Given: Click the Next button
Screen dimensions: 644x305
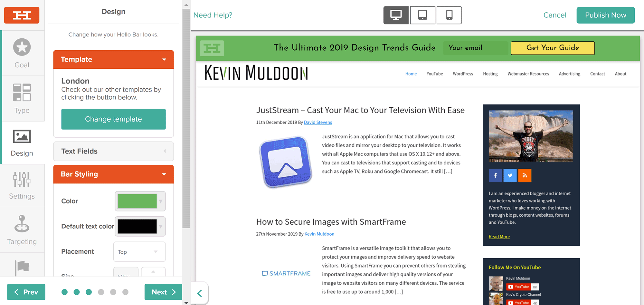Looking at the screenshot, I should pyautogui.click(x=163, y=292).
